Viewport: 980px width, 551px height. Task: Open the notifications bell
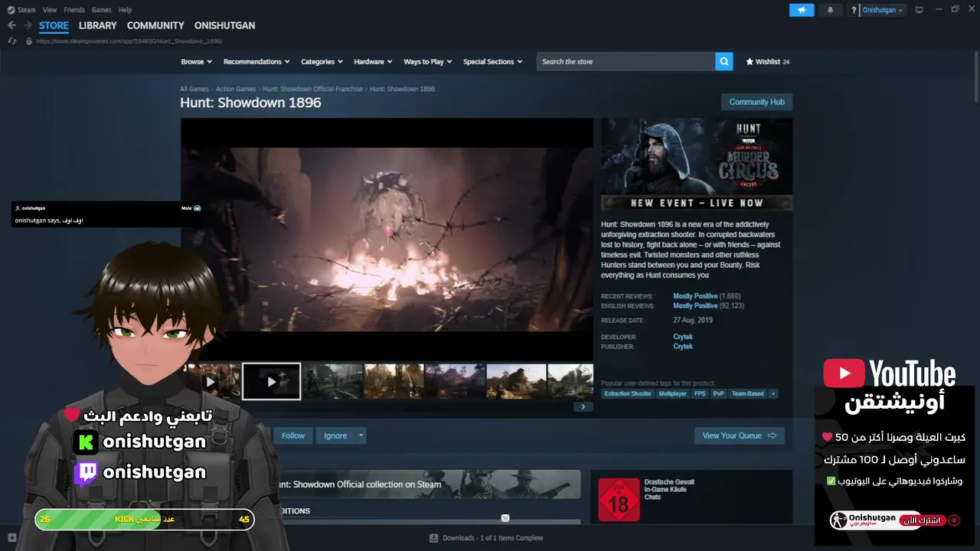[x=831, y=10]
